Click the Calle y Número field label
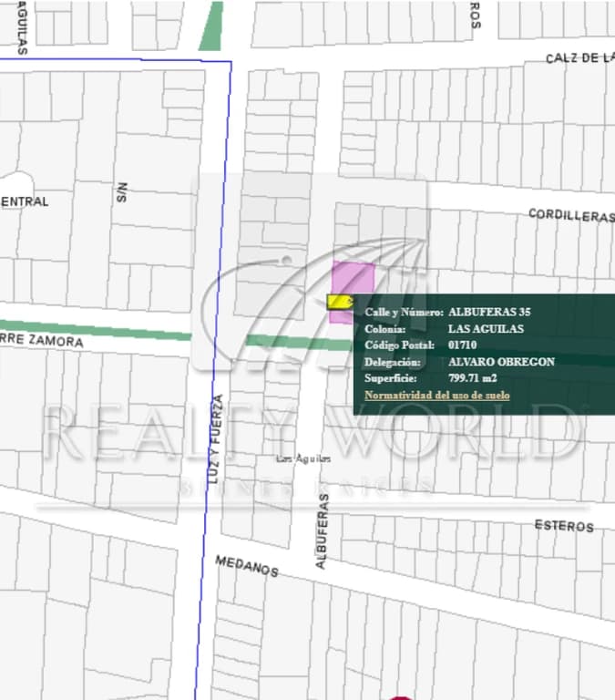Viewport: 615px width, 700px height. click(x=404, y=312)
